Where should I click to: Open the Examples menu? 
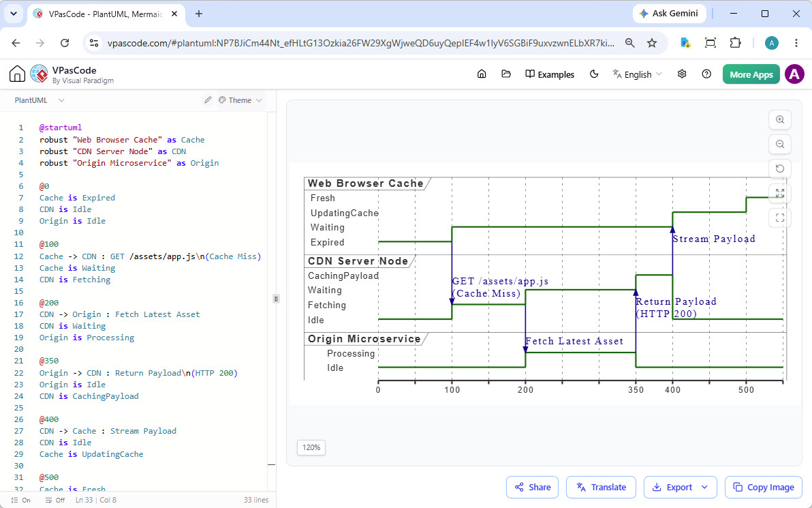pyautogui.click(x=550, y=74)
